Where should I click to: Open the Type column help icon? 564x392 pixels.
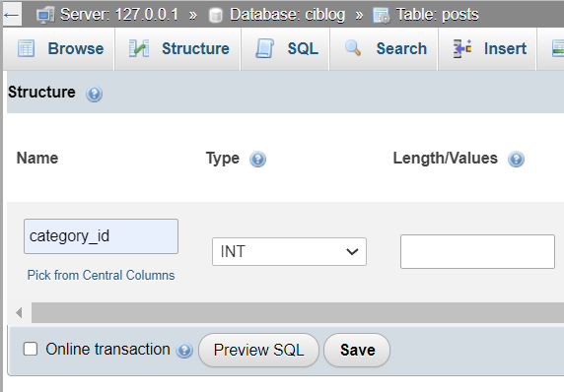pyautogui.click(x=257, y=160)
